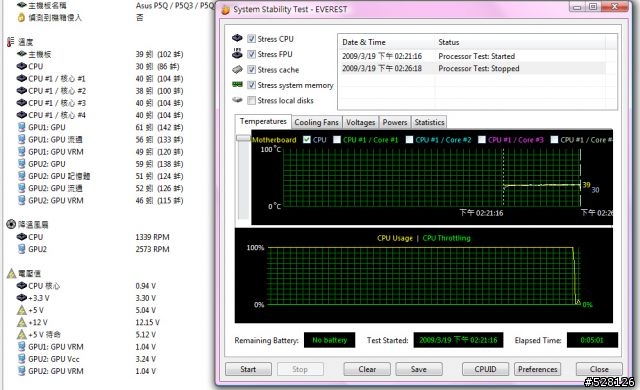640x390 pixels.
Task: Open CPUID from the button
Action: click(x=485, y=369)
